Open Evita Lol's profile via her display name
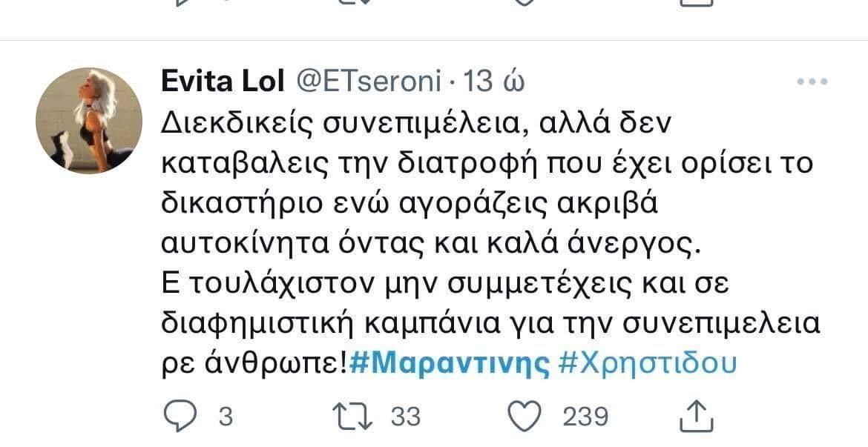868x447 pixels. pyautogui.click(x=221, y=82)
